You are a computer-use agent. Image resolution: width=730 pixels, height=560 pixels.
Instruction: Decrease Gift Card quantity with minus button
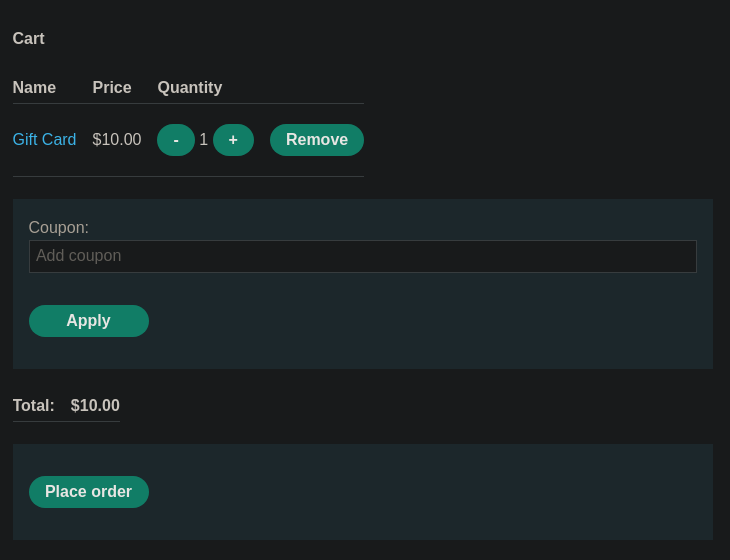pos(176,140)
